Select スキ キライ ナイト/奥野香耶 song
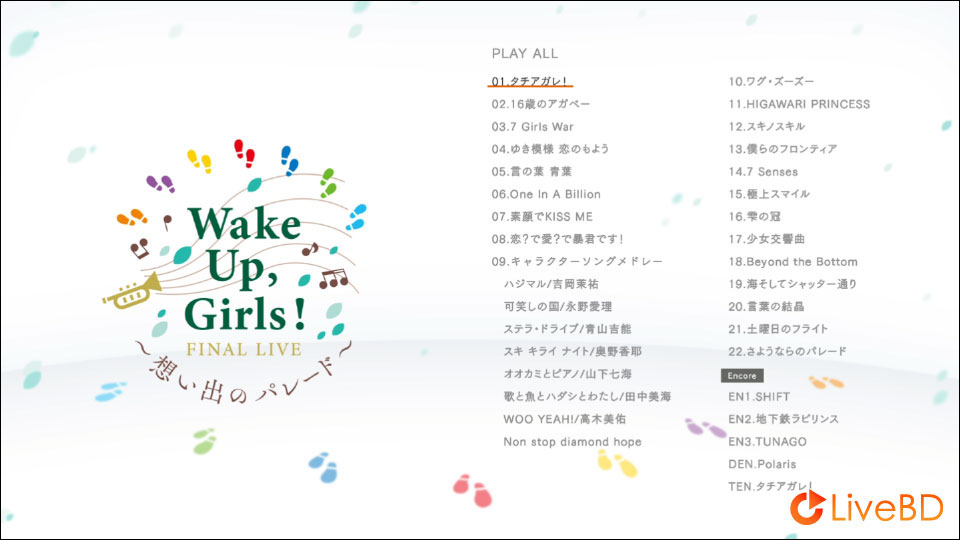The width and height of the screenshot is (960, 540). point(572,351)
